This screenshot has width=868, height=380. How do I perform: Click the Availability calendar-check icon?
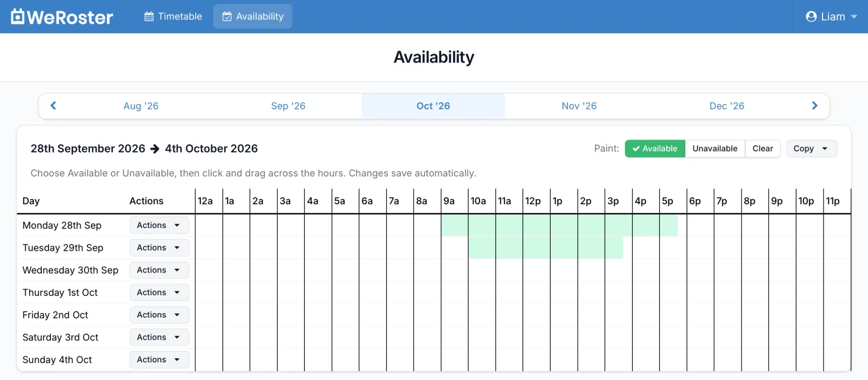click(x=227, y=17)
